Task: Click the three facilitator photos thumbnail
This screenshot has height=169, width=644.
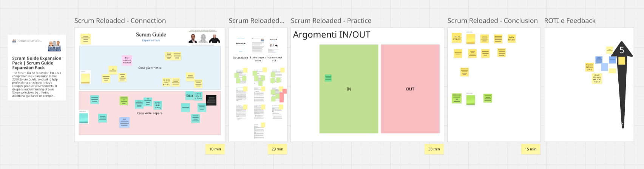Action: (x=204, y=38)
